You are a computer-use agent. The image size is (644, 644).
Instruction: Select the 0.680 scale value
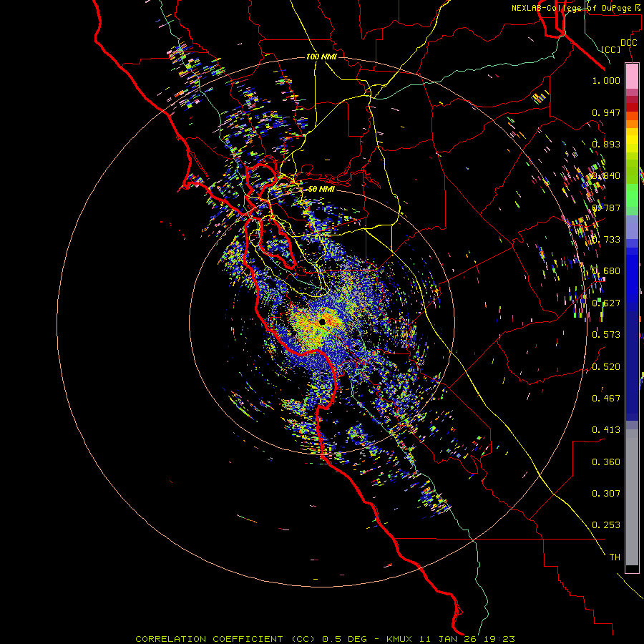point(606,271)
